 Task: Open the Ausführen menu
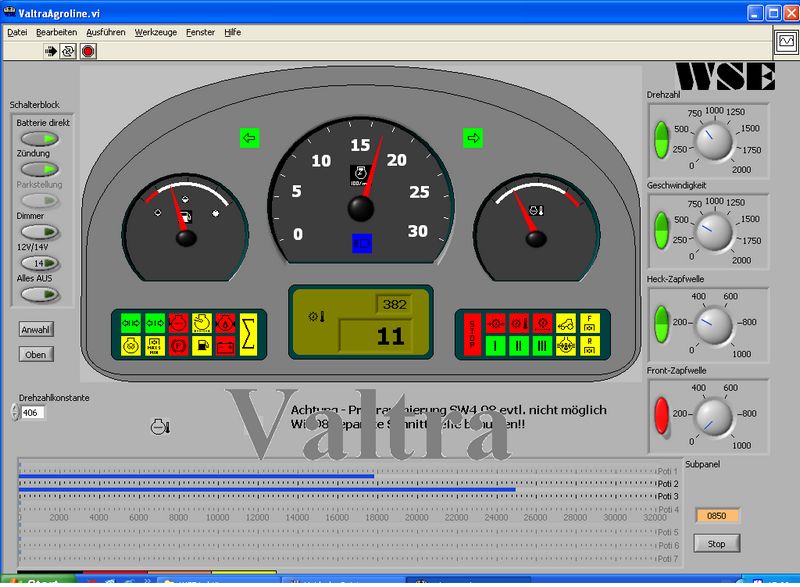[x=106, y=32]
